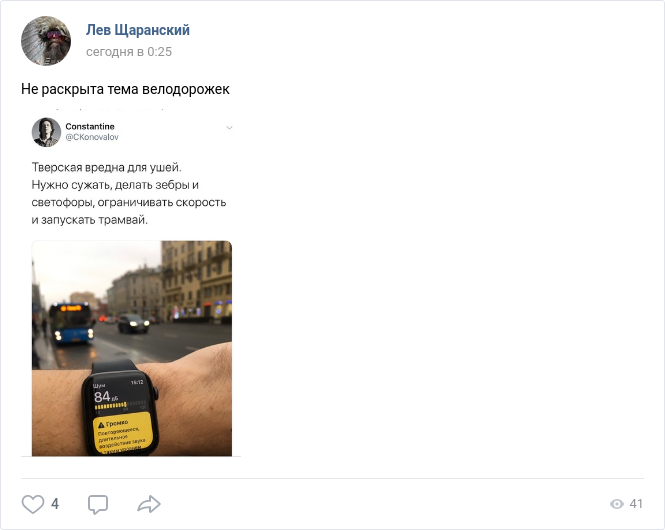The image size is (665, 530).
Task: Click the yellow Громко warning on the watch
Action: [x=124, y=434]
